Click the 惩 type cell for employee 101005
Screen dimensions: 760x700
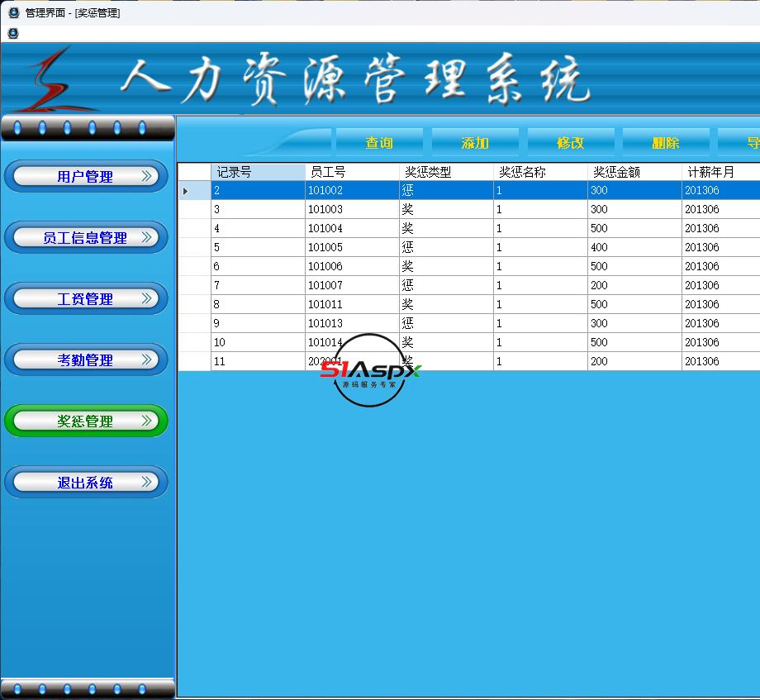446,247
